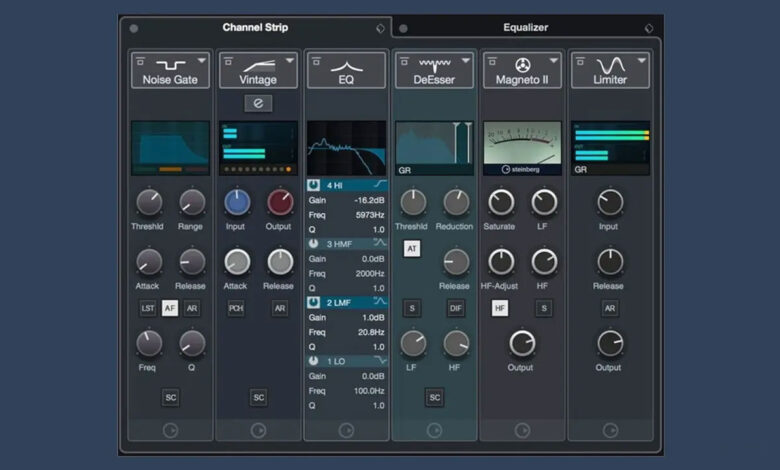
Task: Click bypass circle at bottom of Vintage
Action: pyautogui.click(x=258, y=430)
